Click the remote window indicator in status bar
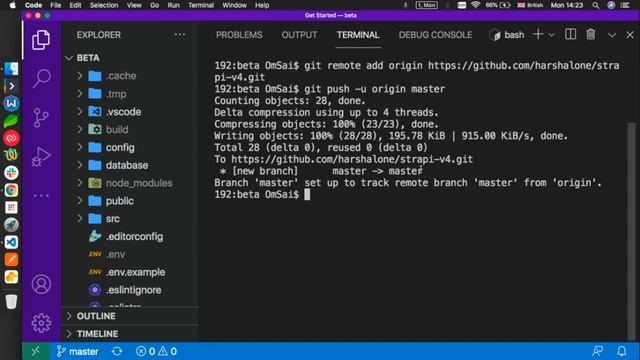Screen dimensions: 640x360 pos(36,351)
